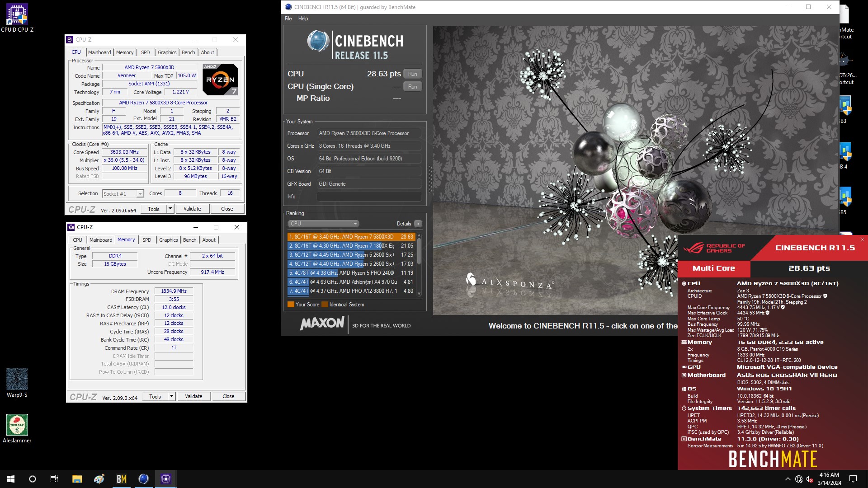Click the Cinebench title bar icon
The height and width of the screenshot is (488, 868).
288,7
